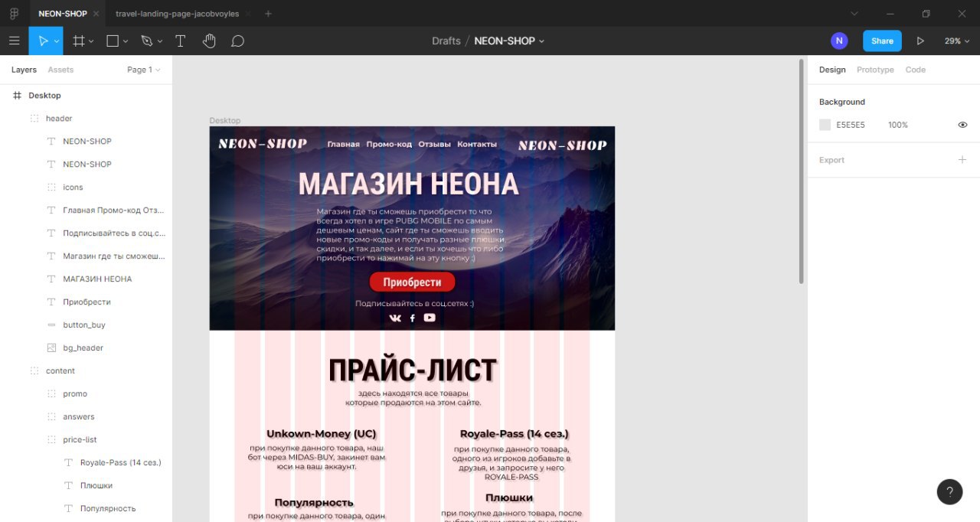The image size is (980, 522).
Task: Open the Figma home icon
Action: coord(14,14)
